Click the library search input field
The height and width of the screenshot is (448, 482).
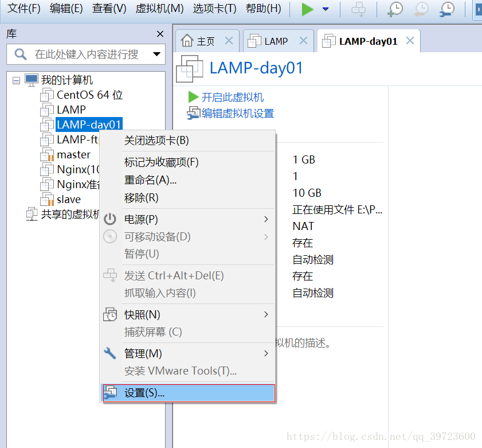tap(86, 54)
